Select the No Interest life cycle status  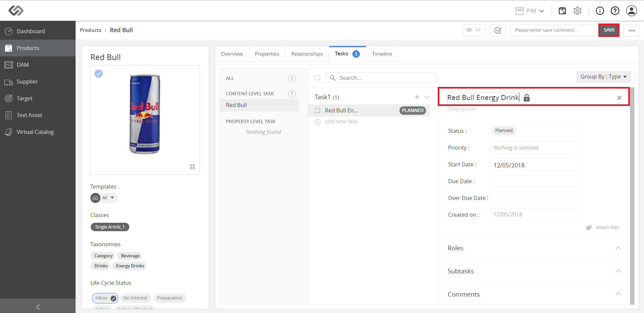135,298
